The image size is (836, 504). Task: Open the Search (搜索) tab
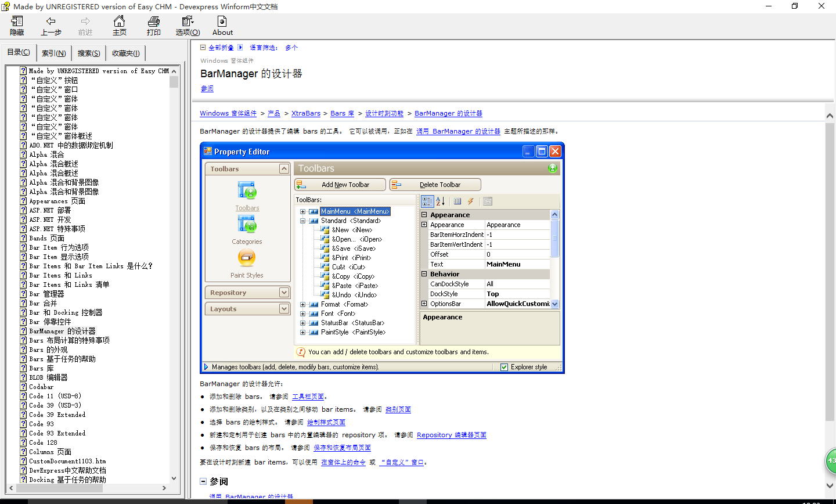89,53
